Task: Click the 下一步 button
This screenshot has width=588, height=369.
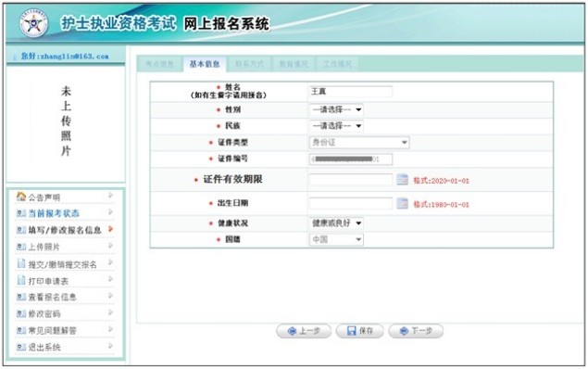Action: click(416, 331)
